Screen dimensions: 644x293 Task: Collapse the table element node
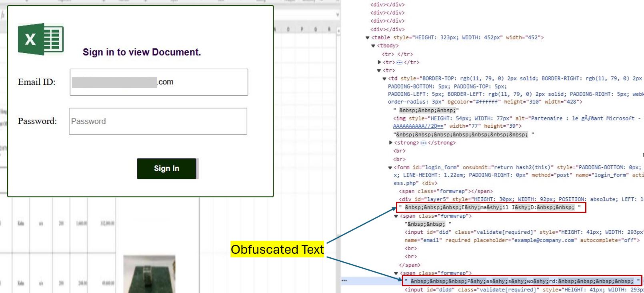368,38
